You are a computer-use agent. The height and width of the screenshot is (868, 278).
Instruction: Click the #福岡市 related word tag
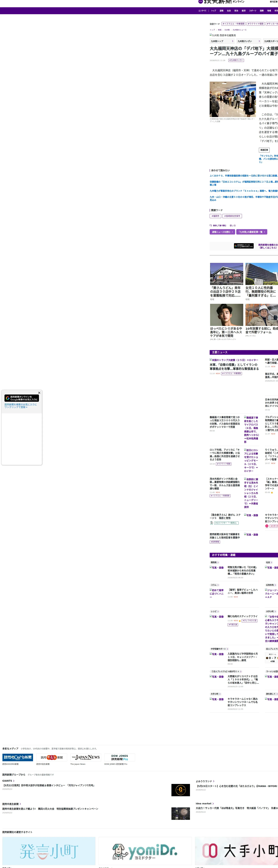coord(215,216)
